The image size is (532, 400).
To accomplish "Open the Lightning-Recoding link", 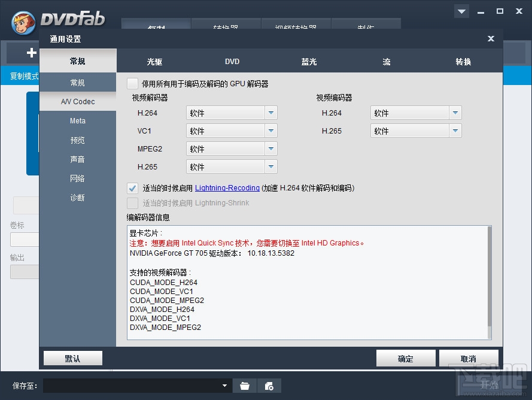I will 227,187.
